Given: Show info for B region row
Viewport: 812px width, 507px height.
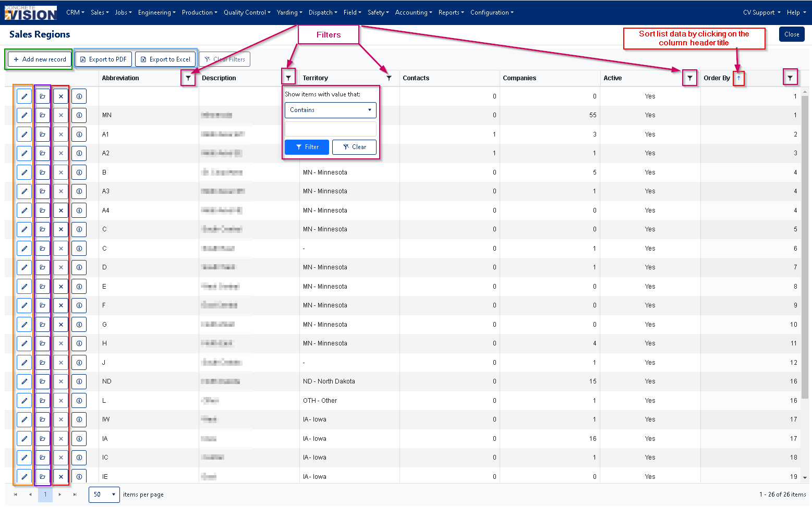Looking at the screenshot, I should [x=79, y=172].
